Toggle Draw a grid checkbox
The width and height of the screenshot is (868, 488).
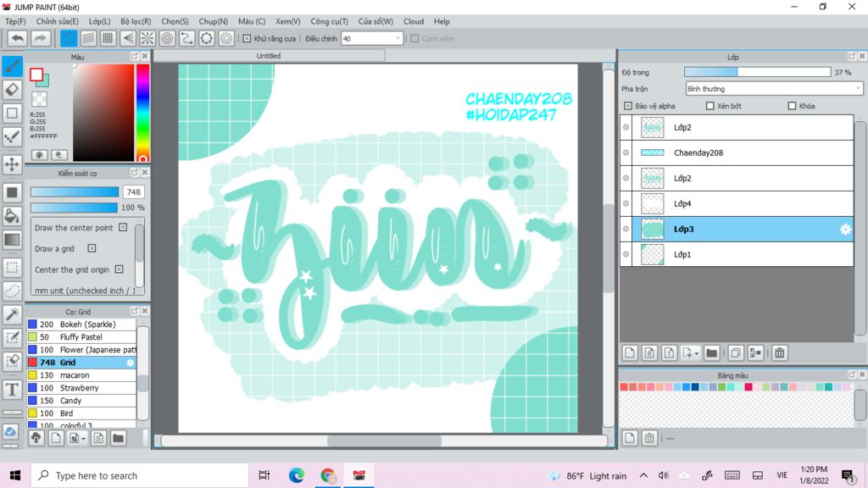tap(92, 248)
